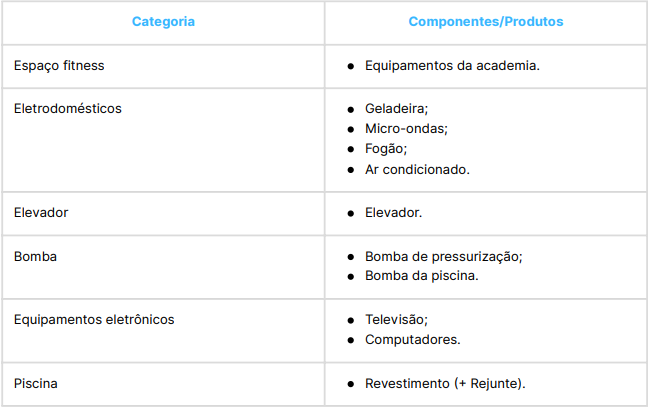Click the Revestimento (+ Rejunte) item

coord(445,383)
